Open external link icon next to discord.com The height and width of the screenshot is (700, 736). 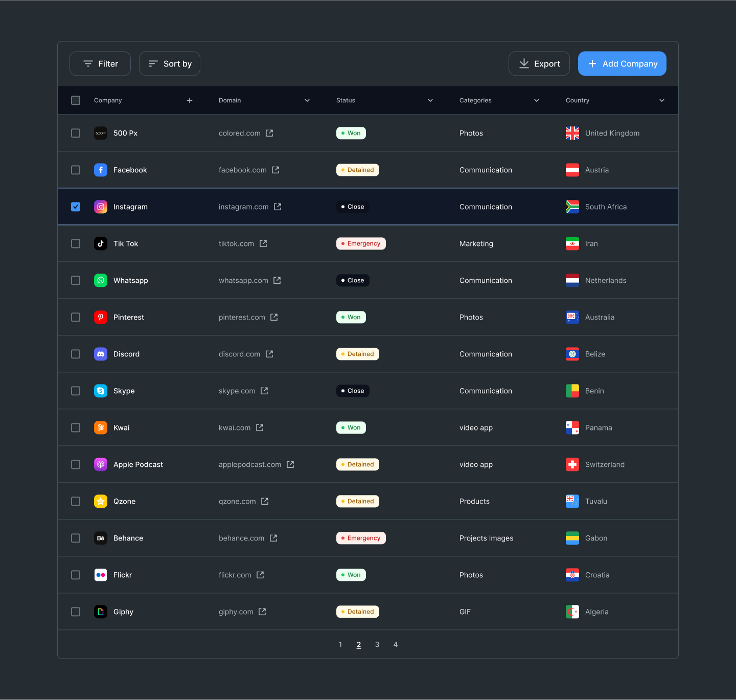269,354
